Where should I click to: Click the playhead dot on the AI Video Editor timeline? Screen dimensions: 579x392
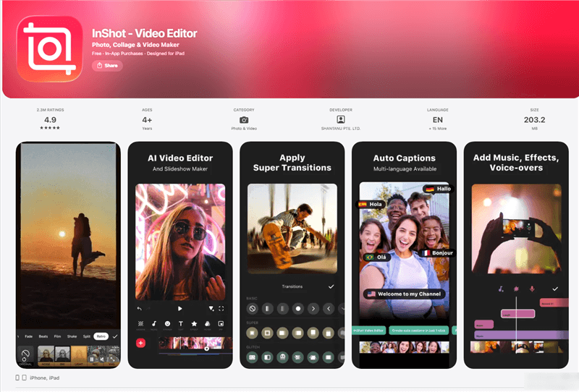click(x=207, y=349)
